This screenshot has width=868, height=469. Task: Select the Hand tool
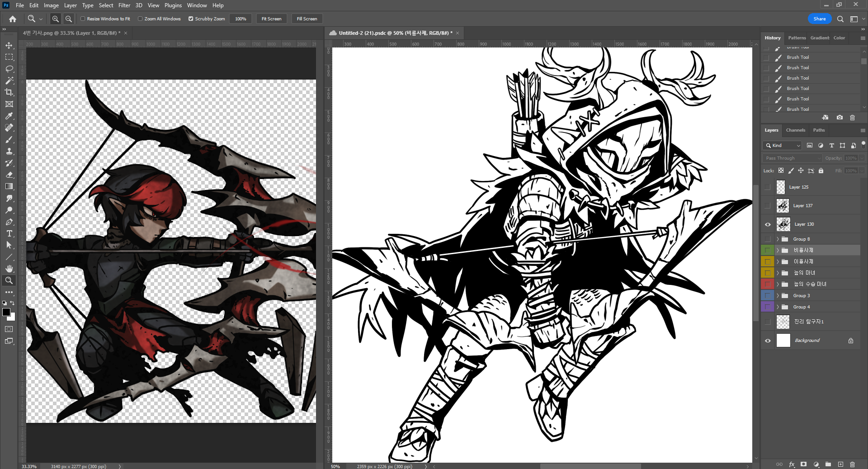click(x=9, y=269)
